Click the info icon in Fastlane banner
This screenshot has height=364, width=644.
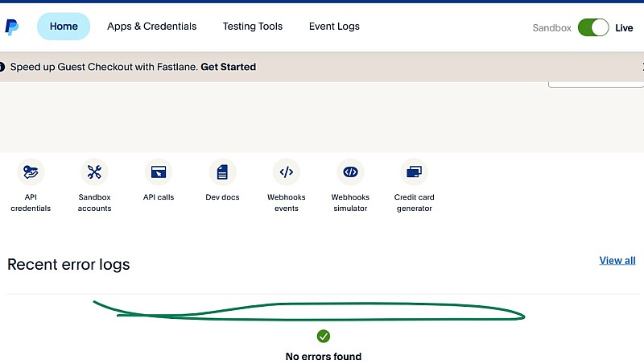[x=2, y=67]
